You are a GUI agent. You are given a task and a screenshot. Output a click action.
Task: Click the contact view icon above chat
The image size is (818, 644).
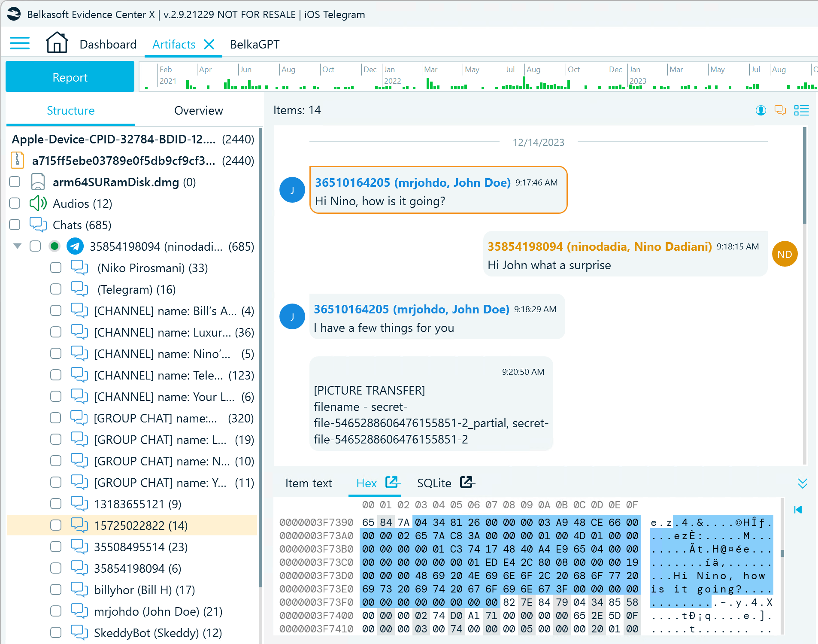click(760, 110)
